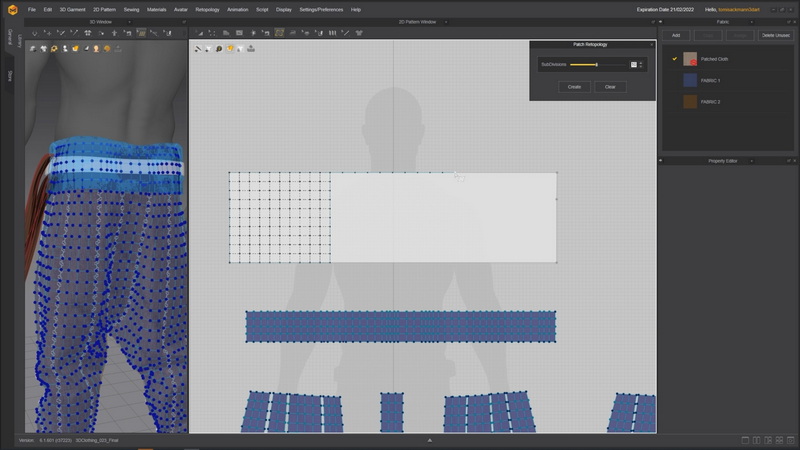The width and height of the screenshot is (800, 450).
Task: Select the blue FABRIC 1 swatch
Action: tap(690, 80)
